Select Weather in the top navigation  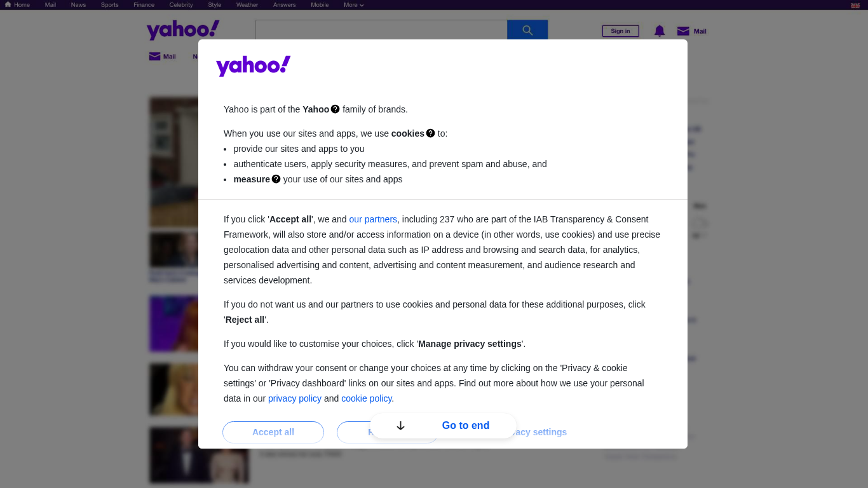247,5
